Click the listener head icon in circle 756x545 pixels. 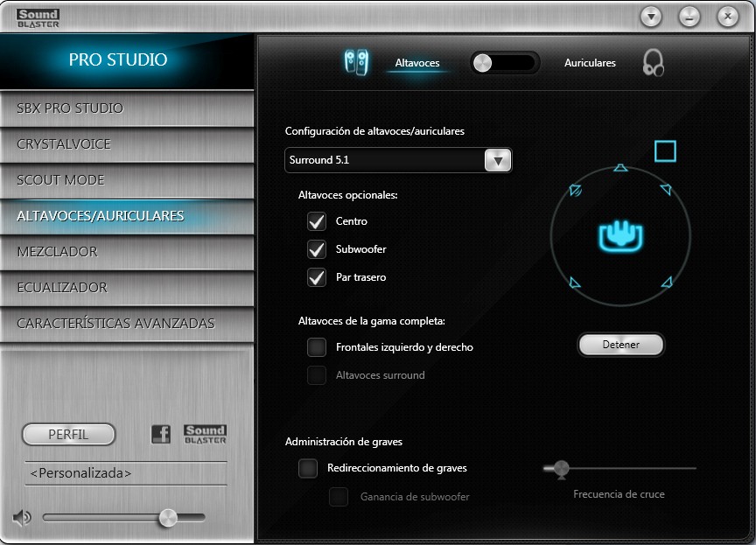[620, 235]
